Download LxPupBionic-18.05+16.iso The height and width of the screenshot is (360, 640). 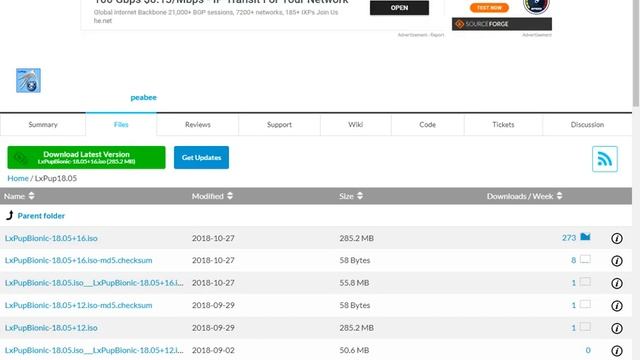pos(51,238)
